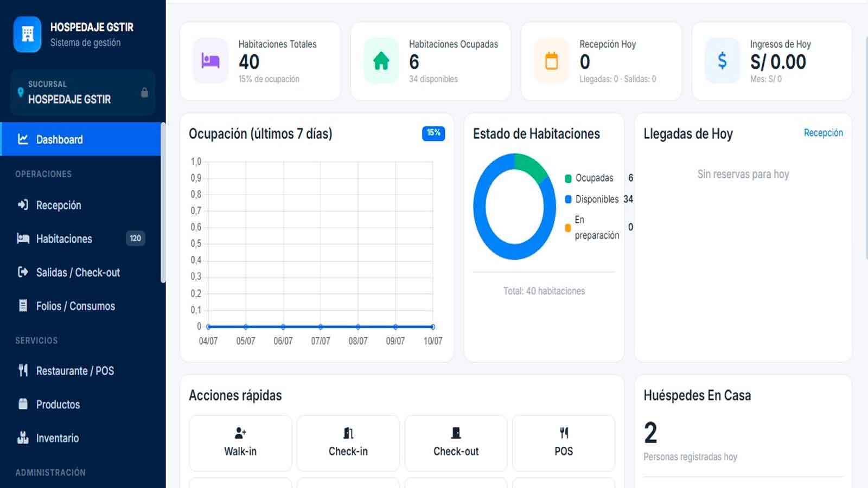Open the Dashboard menu item
868x488 pixels.
tap(80, 139)
